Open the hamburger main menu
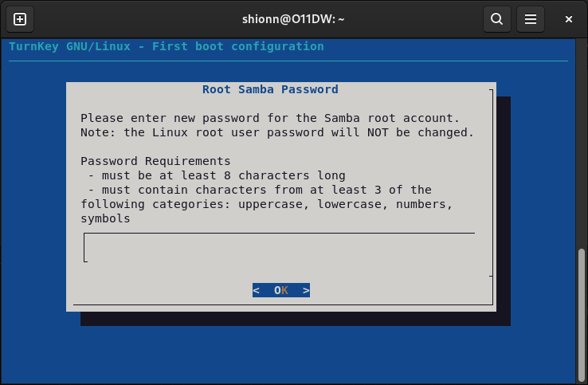 tap(531, 19)
